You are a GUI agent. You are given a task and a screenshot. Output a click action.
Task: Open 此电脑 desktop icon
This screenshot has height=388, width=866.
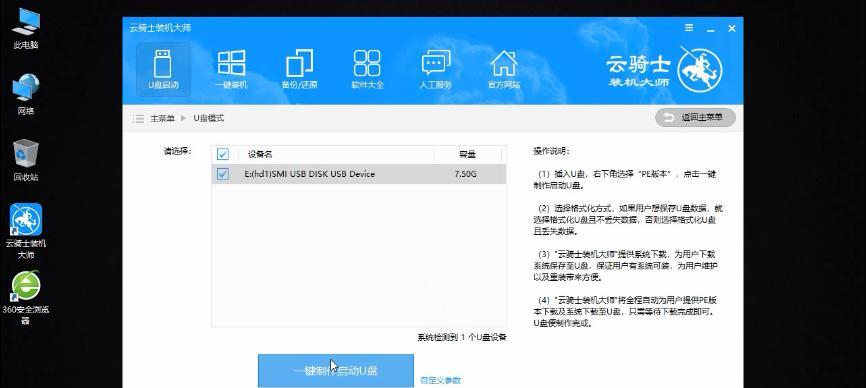[x=26, y=30]
